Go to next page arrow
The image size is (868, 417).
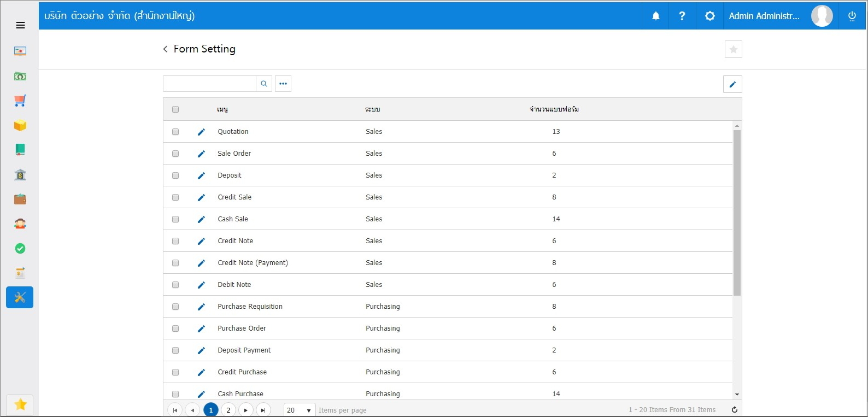[246, 410]
